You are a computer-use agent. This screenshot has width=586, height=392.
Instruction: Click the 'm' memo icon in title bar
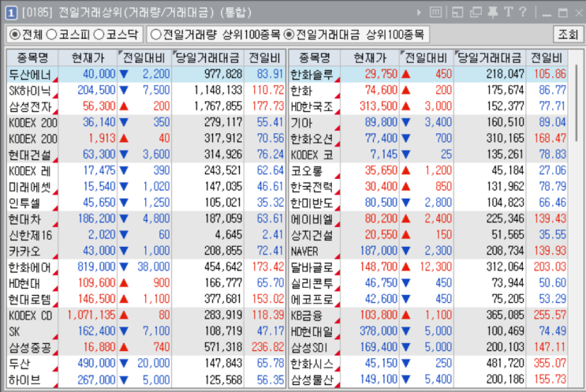point(435,13)
